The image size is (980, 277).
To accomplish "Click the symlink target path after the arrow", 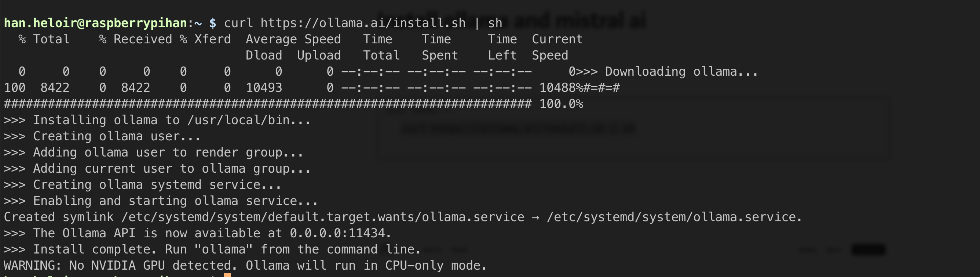I will (x=674, y=217).
